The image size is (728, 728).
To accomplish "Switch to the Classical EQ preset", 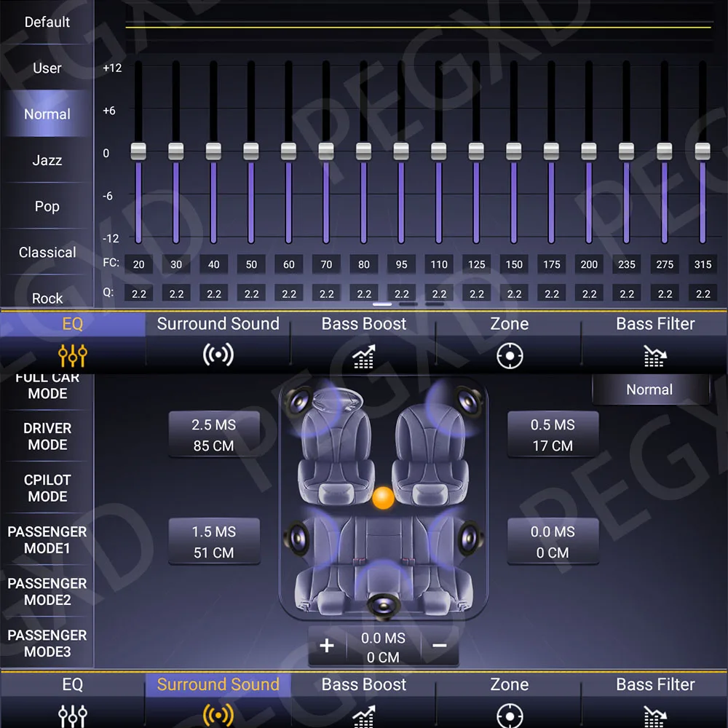I will pyautogui.click(x=47, y=252).
